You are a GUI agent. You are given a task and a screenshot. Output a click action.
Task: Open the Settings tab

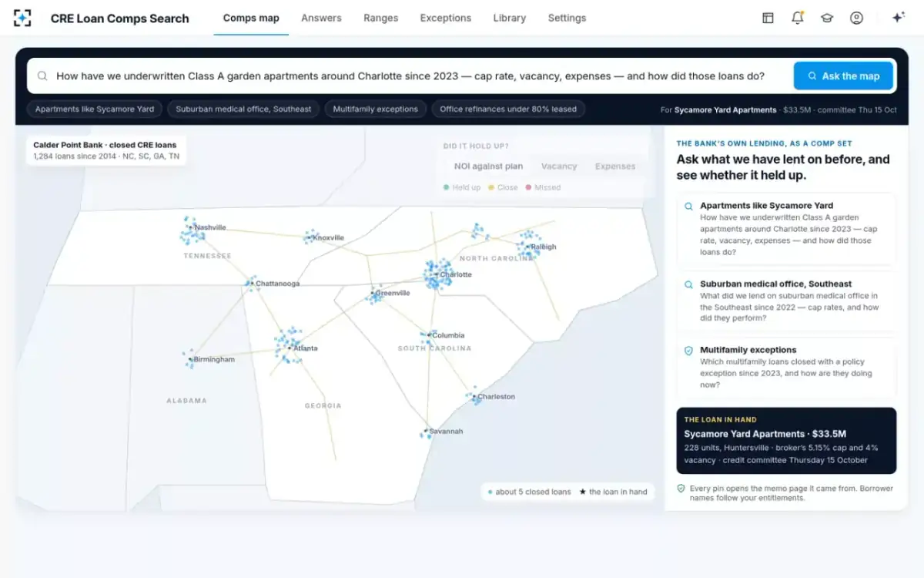tap(567, 18)
